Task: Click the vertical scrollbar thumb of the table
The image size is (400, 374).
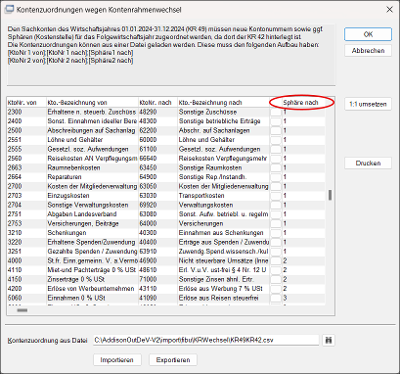Action: click(x=330, y=195)
